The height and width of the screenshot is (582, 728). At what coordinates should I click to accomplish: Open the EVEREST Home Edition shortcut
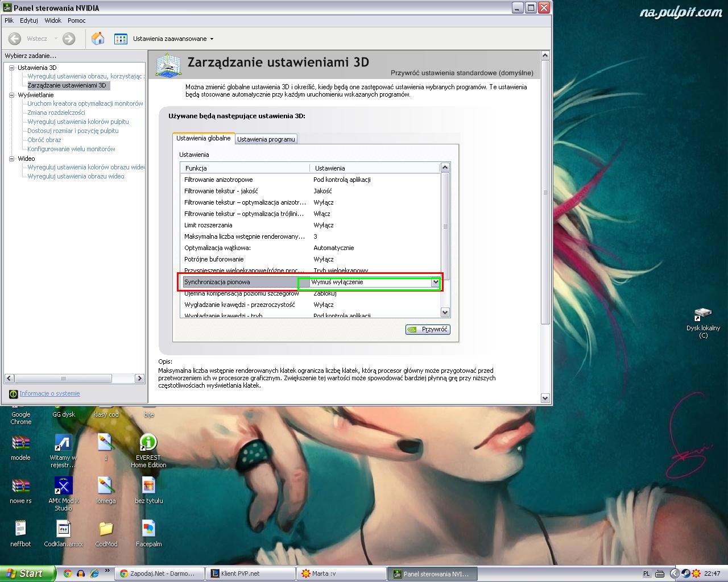point(148,443)
